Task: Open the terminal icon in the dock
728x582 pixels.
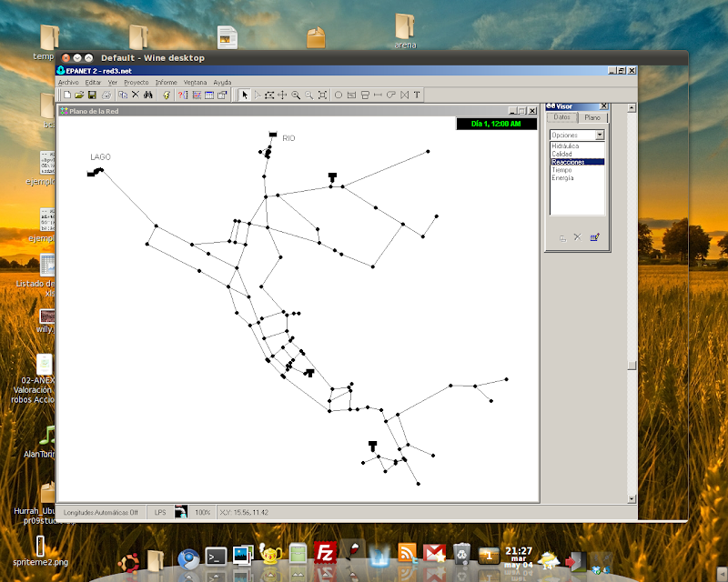Action: 217,557
